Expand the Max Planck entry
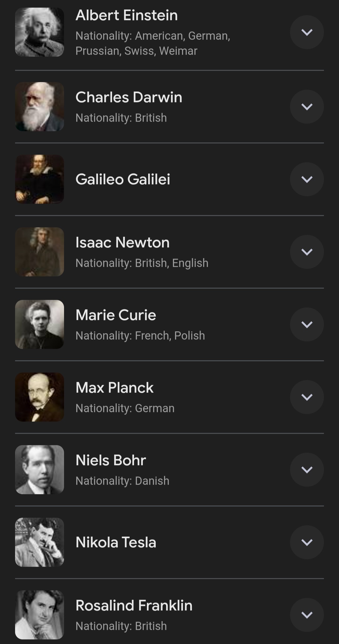Screen dimensions: 339x644 coord(307,397)
